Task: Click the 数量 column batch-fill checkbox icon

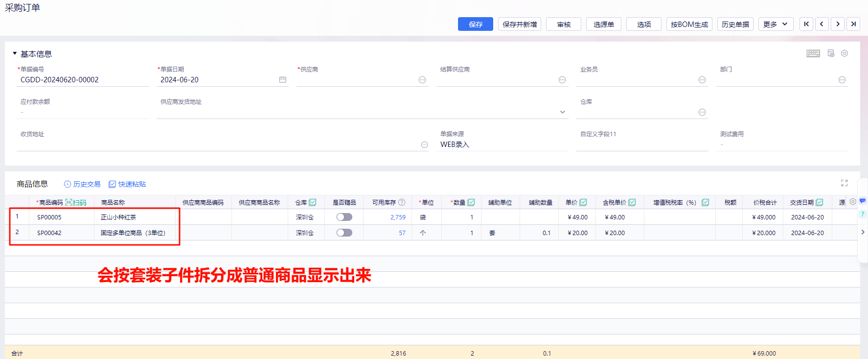Action: tap(471, 202)
